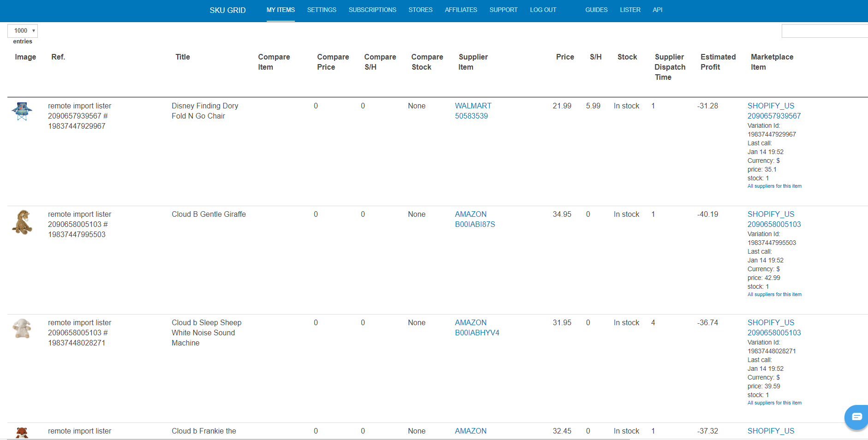
Task: Click the price value 34.95
Action: (562, 214)
